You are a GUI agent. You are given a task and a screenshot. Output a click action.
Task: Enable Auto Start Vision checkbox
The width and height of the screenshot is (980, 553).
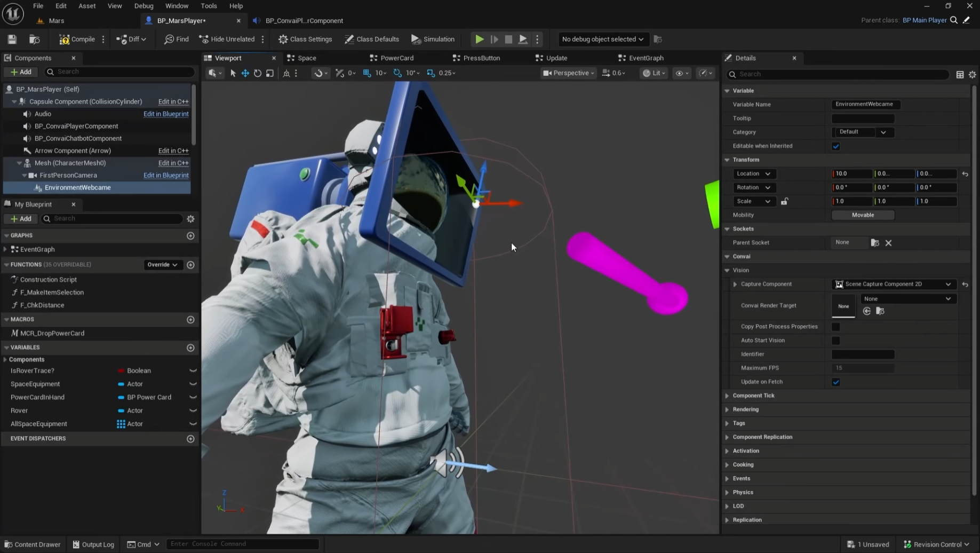coord(835,341)
